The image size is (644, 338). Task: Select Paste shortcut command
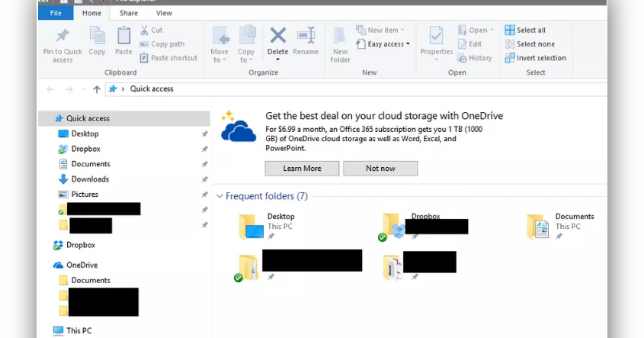coord(168,58)
